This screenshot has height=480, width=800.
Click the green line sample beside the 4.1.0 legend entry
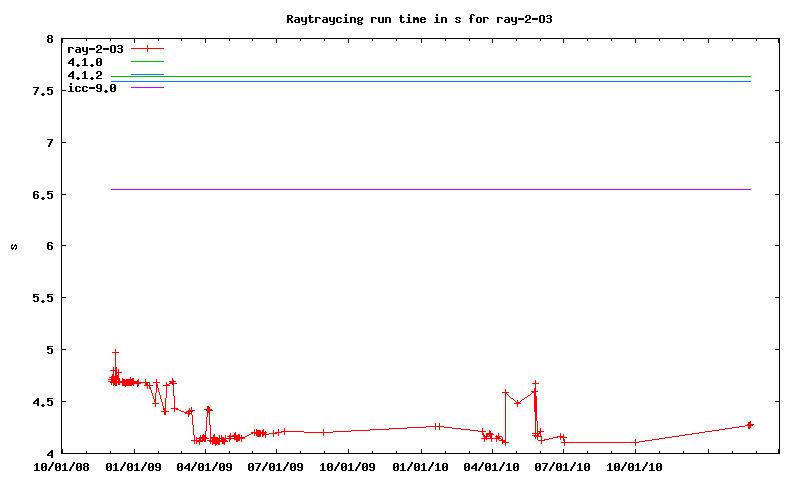[x=146, y=62]
